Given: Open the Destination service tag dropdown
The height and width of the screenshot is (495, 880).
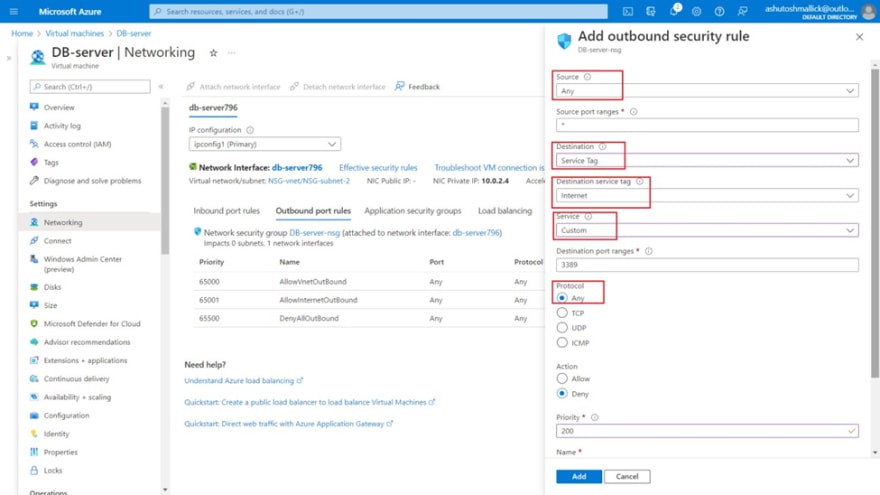Looking at the screenshot, I should click(707, 195).
